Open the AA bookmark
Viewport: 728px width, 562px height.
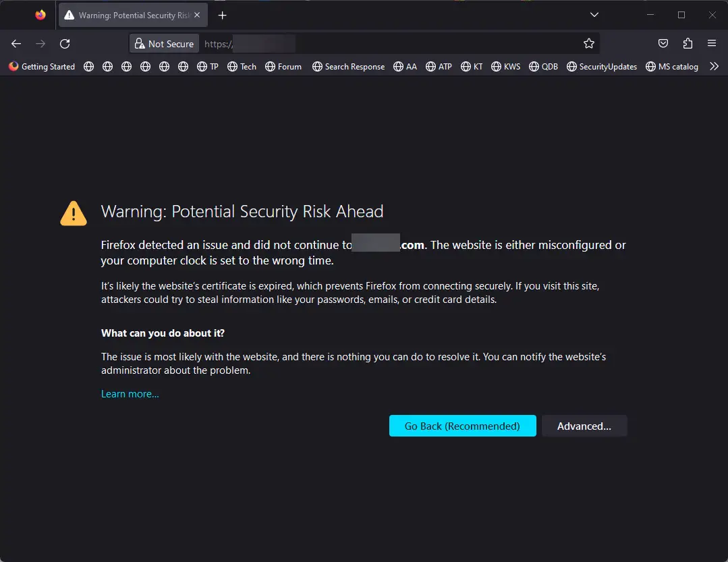pyautogui.click(x=405, y=66)
